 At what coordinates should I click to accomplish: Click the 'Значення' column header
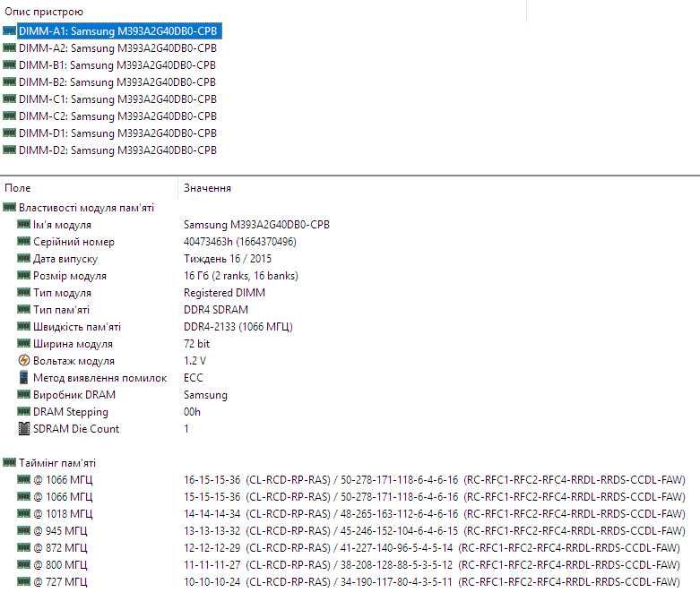[x=207, y=188]
